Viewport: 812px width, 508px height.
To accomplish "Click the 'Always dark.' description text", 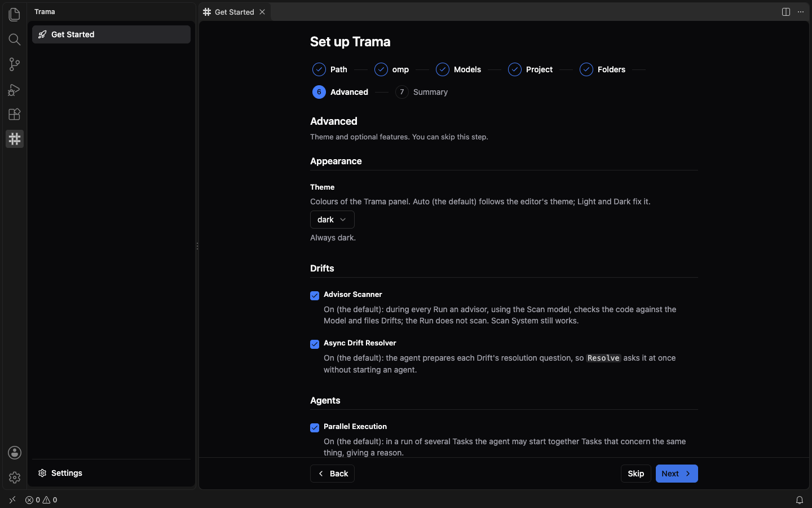I will (333, 238).
